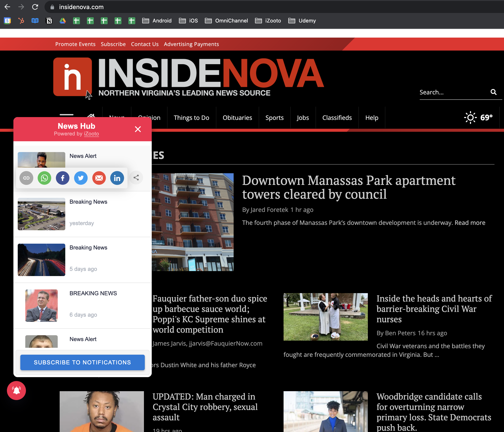Click the iZooto notification bell icon
Viewport: 504px width, 432px height.
pos(16,390)
